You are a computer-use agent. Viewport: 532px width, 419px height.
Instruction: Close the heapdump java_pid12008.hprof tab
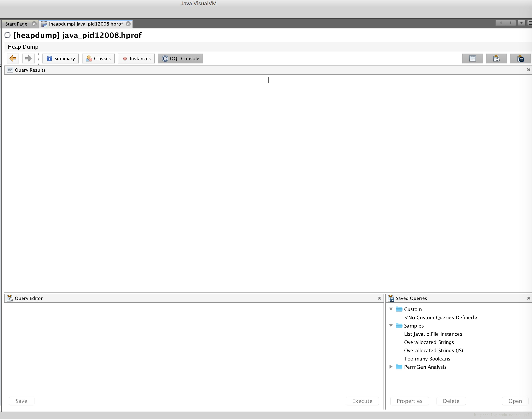pos(128,24)
